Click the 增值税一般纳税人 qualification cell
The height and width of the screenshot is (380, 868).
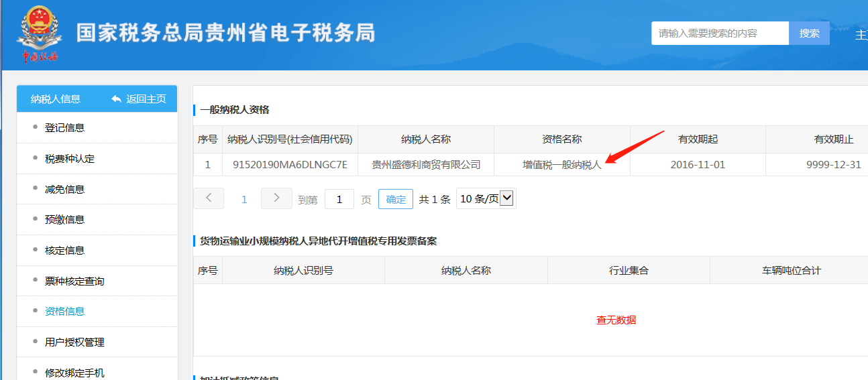(x=561, y=164)
